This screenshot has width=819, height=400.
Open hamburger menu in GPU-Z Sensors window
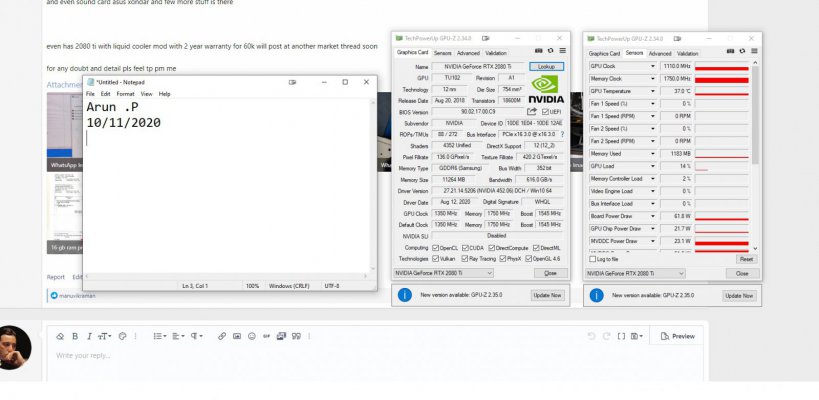coord(755,51)
